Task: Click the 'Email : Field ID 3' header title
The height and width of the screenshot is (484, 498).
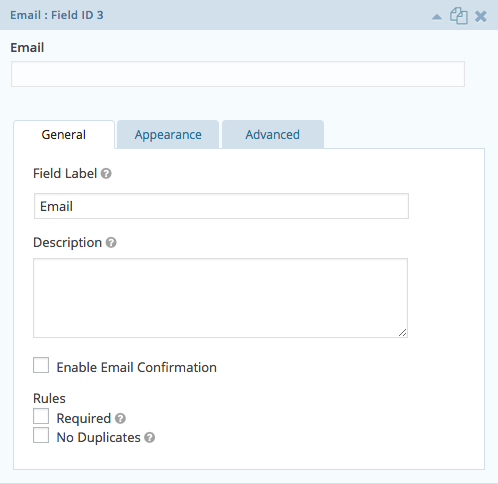Action: 57,15
